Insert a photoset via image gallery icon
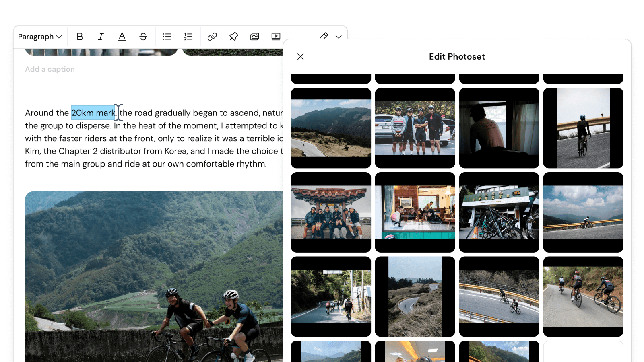Viewport: 644px width, 362px height. coord(255,37)
